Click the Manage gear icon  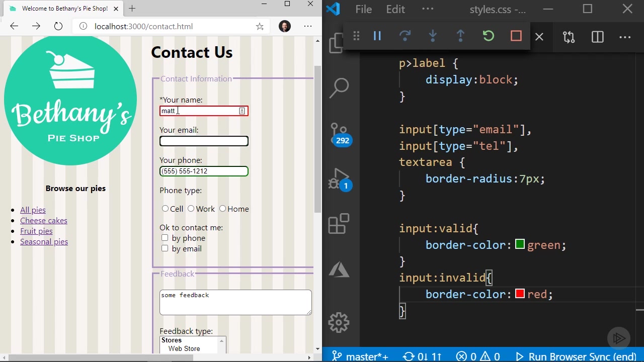[x=339, y=322]
